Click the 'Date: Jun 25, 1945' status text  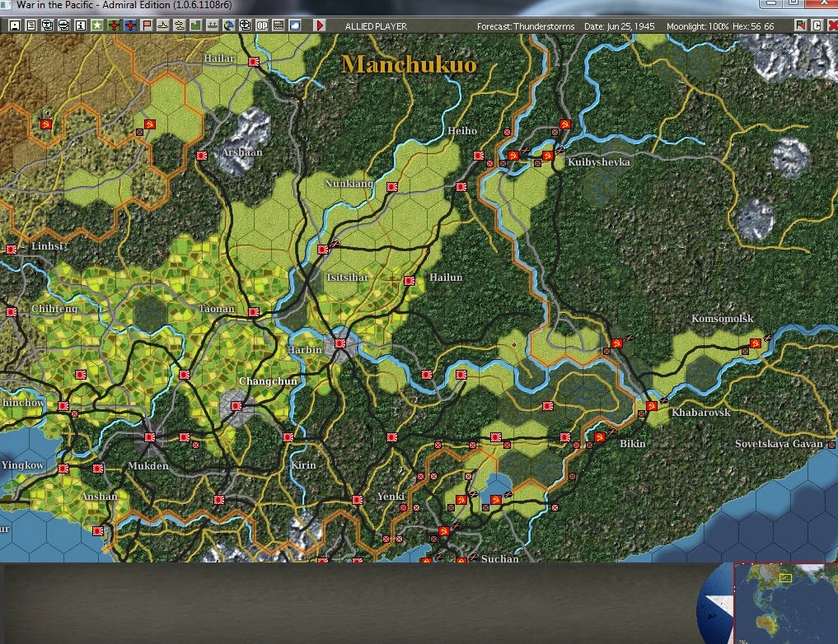(620, 26)
